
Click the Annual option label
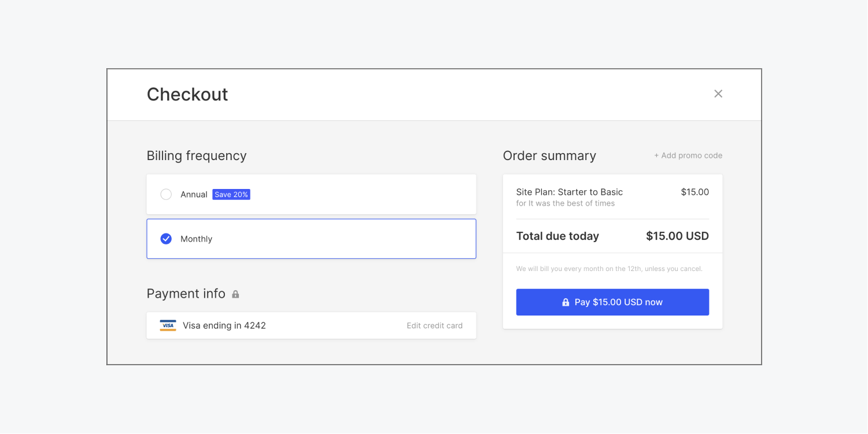[194, 194]
